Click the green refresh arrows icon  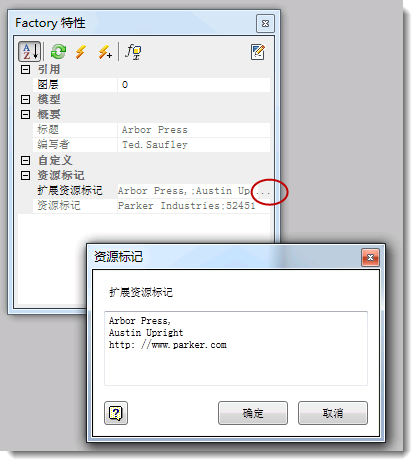[58, 52]
